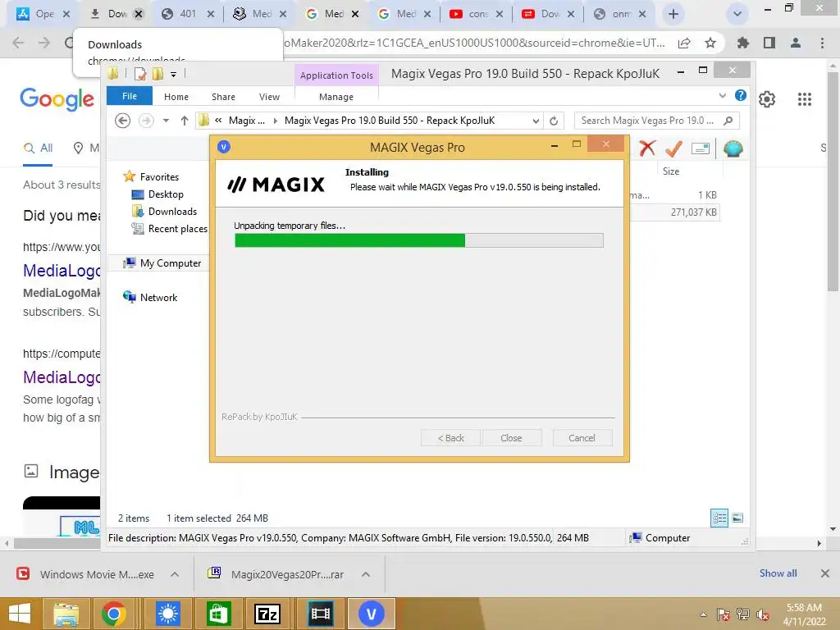
Task: Click the installation progress bar
Action: pos(419,240)
